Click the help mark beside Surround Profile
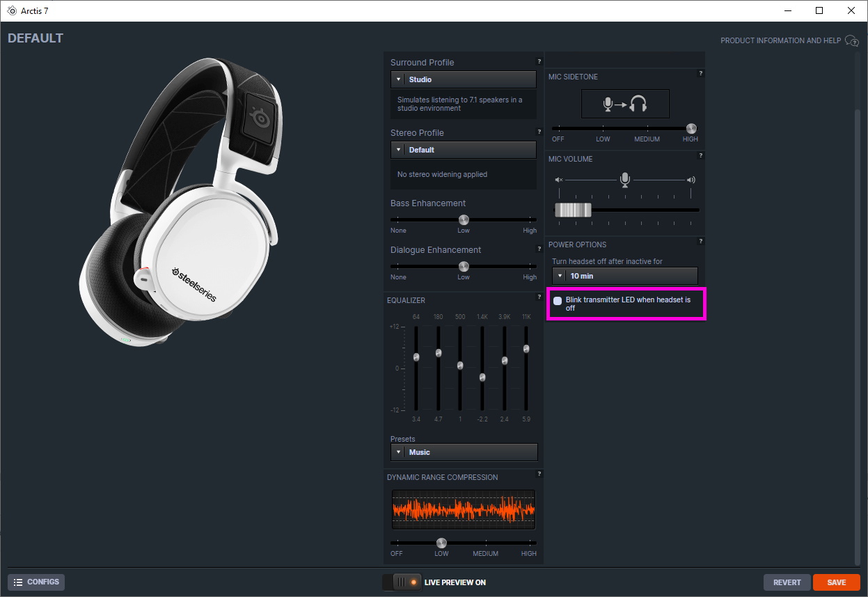The image size is (868, 597). pyautogui.click(x=539, y=62)
